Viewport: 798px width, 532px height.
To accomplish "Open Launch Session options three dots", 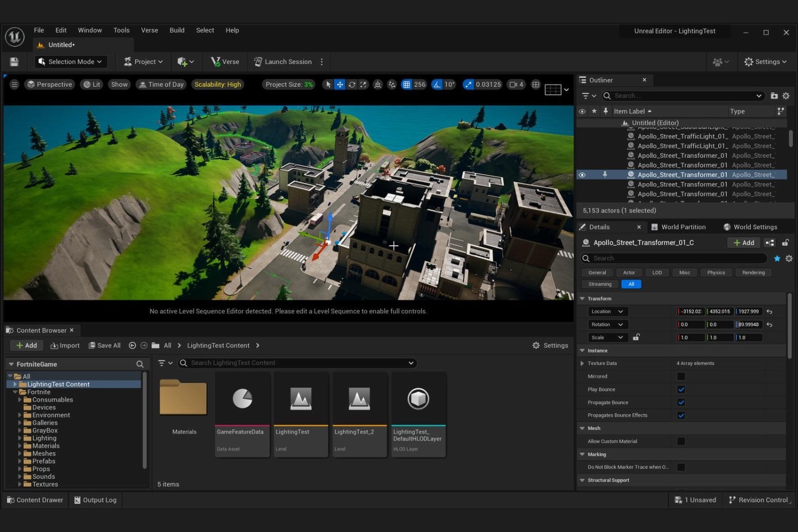I will [x=321, y=62].
